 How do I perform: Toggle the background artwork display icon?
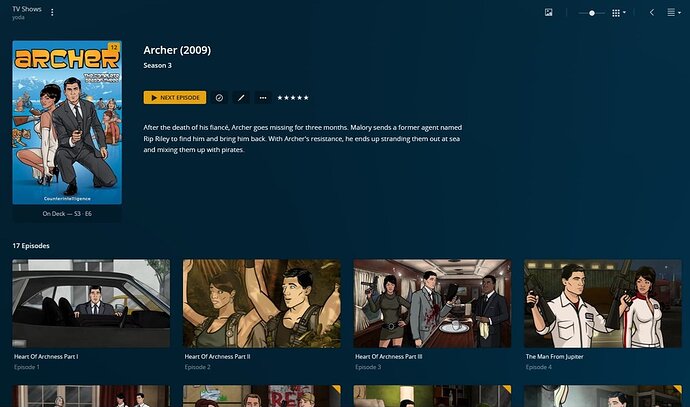(548, 12)
